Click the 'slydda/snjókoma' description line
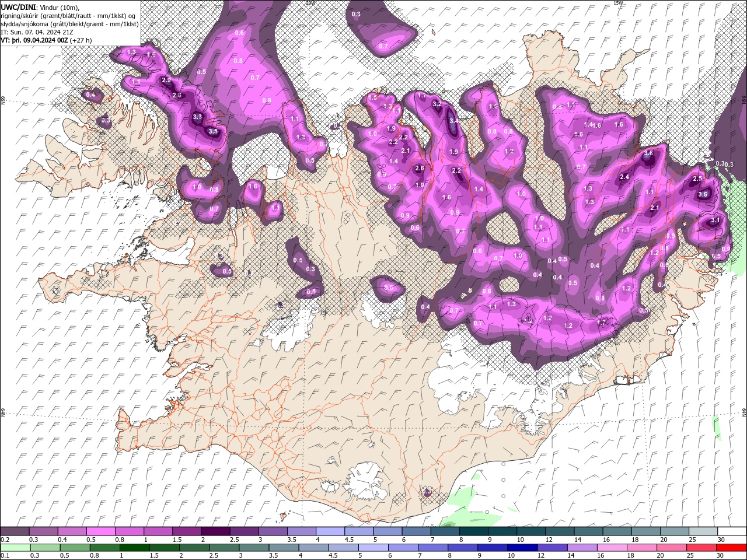Screen dimensions: 747x560 68,24
